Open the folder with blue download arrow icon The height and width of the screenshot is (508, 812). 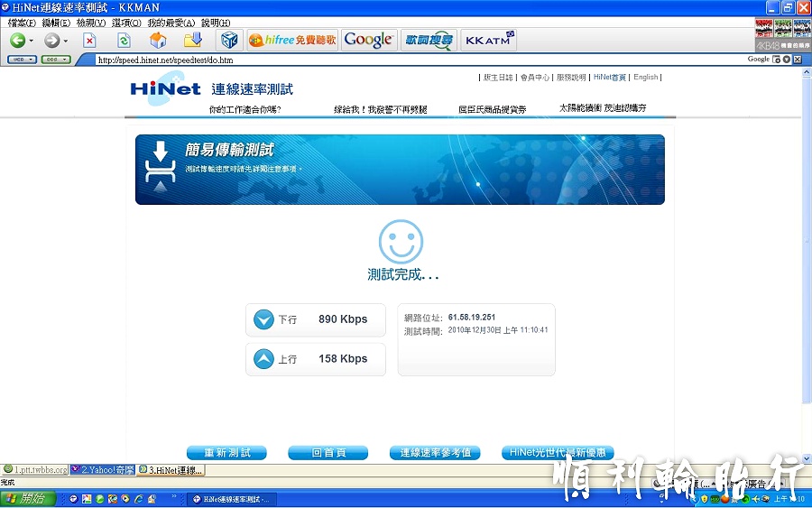pyautogui.click(x=193, y=40)
